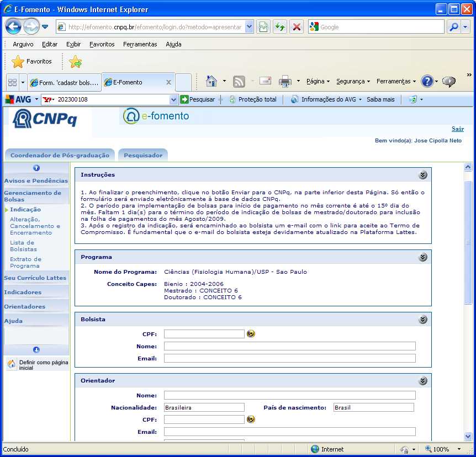Refresh the page with green arrows icon
Image resolution: width=476 pixels, height=457 pixels.
[x=279, y=27]
